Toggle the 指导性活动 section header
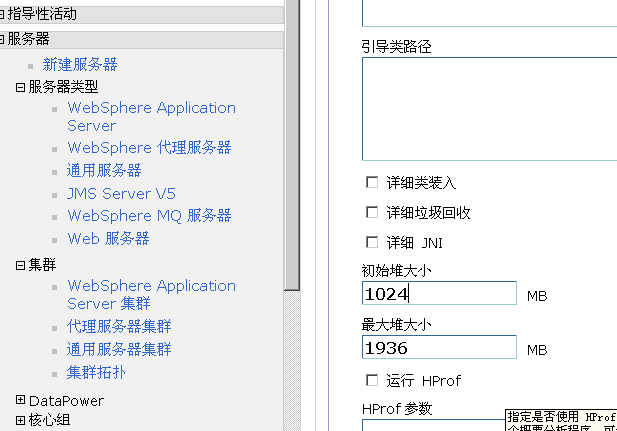Image resolution: width=617 pixels, height=431 pixels. pyautogui.click(x=2, y=14)
